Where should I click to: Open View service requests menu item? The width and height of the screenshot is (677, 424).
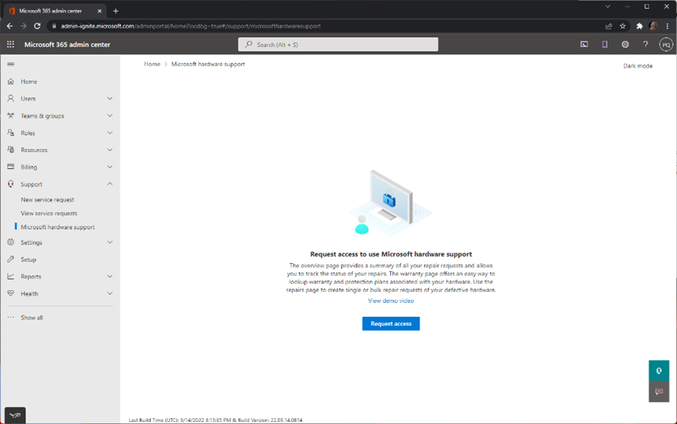tap(49, 213)
